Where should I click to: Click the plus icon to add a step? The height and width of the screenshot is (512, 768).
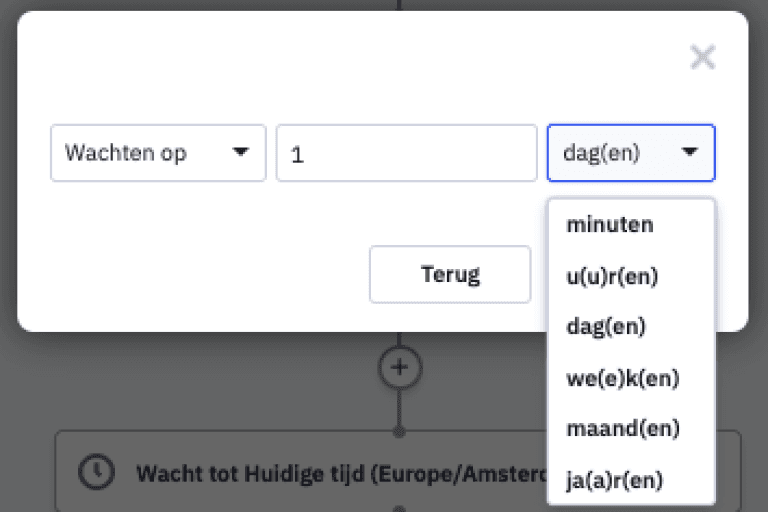click(x=399, y=367)
